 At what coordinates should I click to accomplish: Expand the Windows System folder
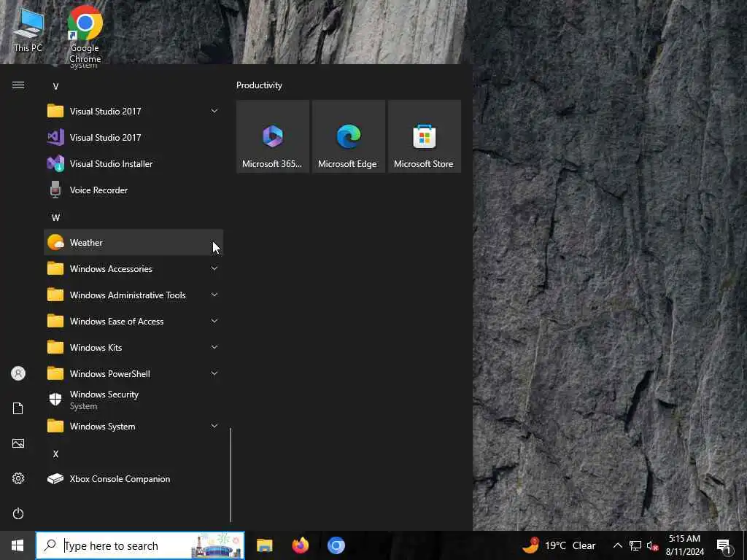pyautogui.click(x=133, y=426)
